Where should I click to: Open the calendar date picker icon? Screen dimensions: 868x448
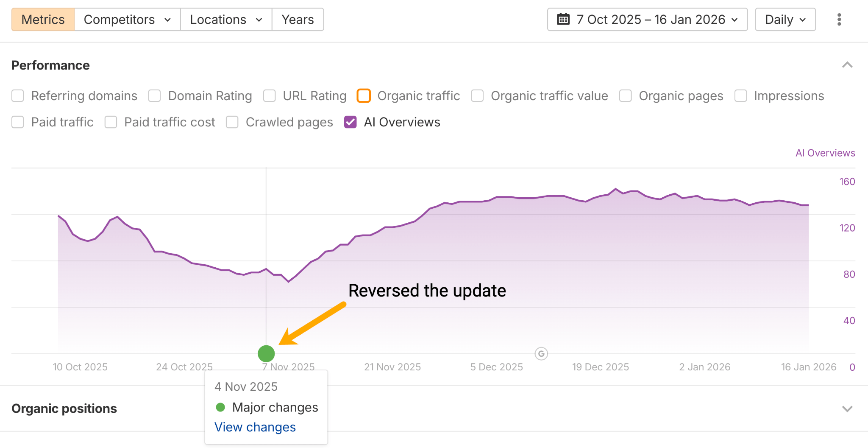pyautogui.click(x=564, y=19)
